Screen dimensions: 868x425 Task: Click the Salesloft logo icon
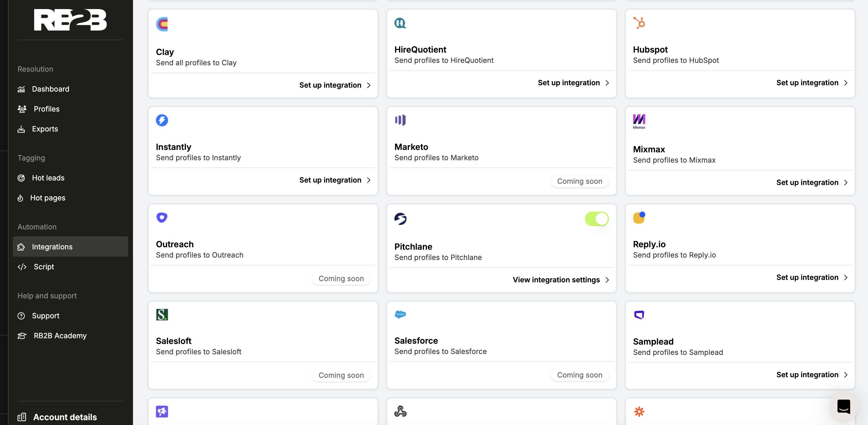[x=162, y=315]
